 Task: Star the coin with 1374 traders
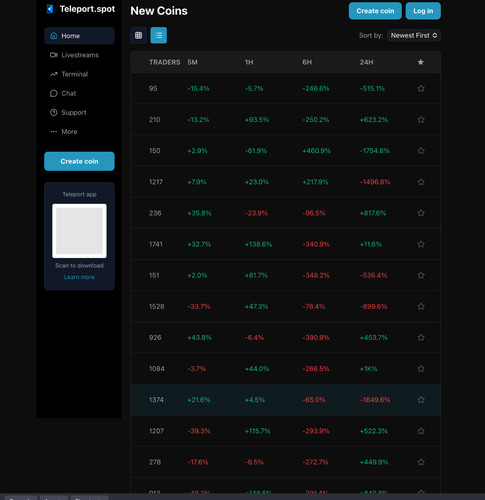point(421,400)
